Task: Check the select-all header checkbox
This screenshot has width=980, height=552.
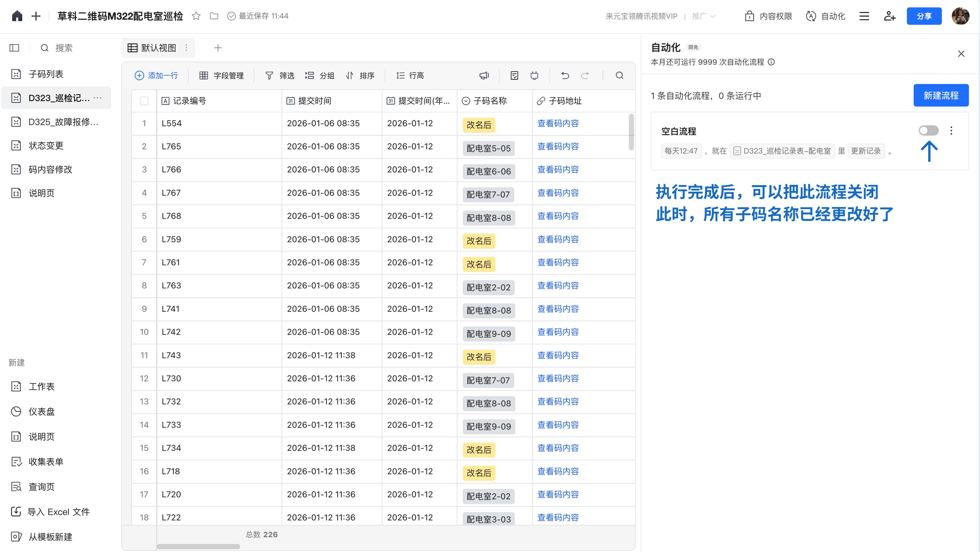Action: click(144, 101)
